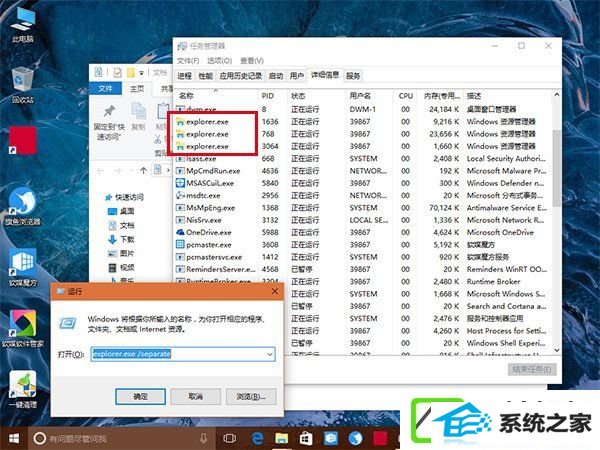Open the Recycle Bin desktop icon
Screen dimensions: 600x450
pyautogui.click(x=22, y=85)
